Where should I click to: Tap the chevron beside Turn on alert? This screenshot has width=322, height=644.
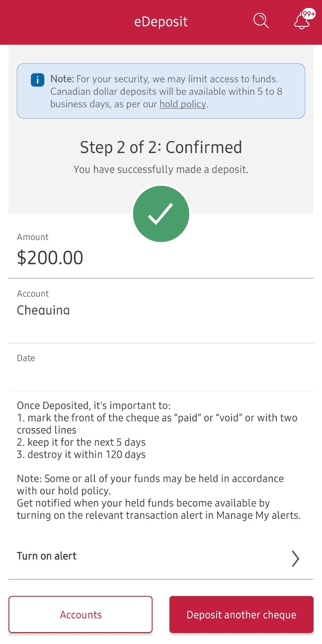click(295, 559)
